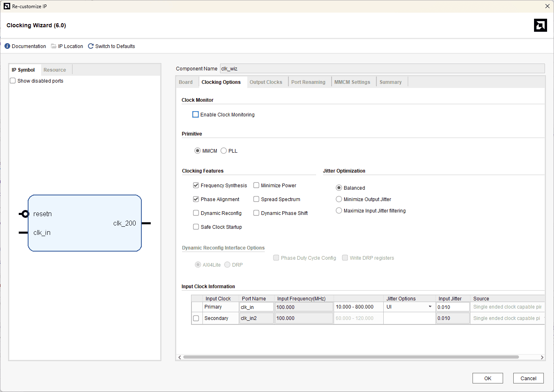
Task: Enable Clock Monitoring checkbox
Action: point(196,115)
